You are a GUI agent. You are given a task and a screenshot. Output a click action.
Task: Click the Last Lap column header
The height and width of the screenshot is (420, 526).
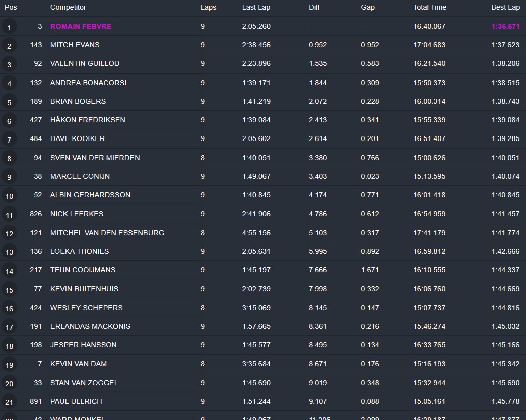click(x=256, y=7)
